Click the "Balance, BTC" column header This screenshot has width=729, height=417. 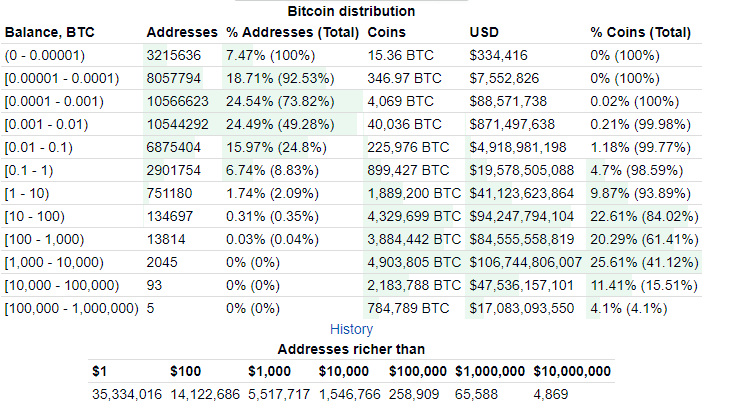(x=48, y=32)
